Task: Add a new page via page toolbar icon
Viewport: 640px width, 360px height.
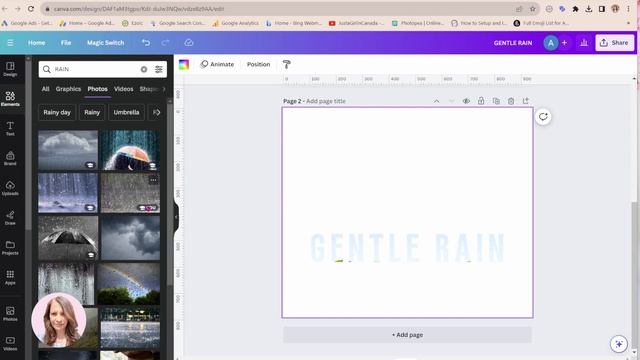Action: tap(526, 101)
